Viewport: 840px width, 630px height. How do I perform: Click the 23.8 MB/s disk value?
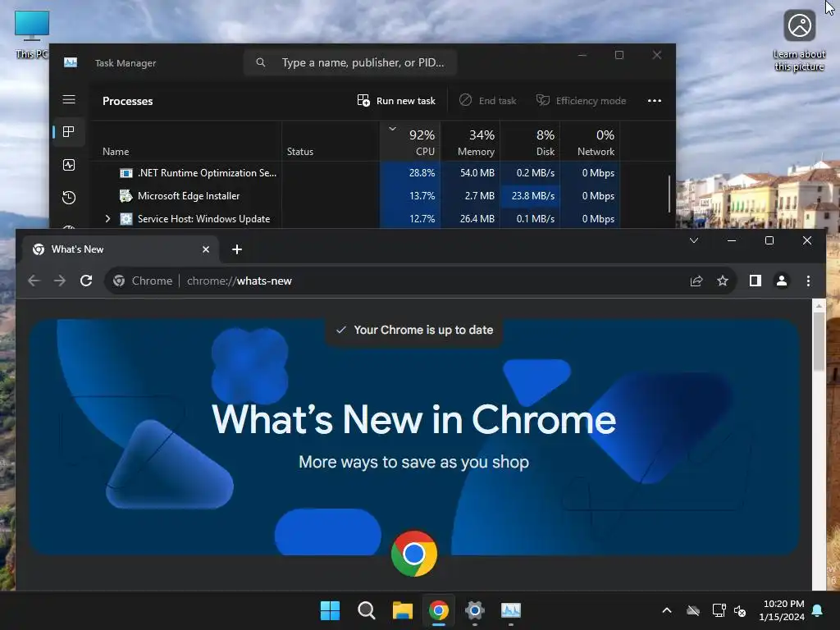532,196
